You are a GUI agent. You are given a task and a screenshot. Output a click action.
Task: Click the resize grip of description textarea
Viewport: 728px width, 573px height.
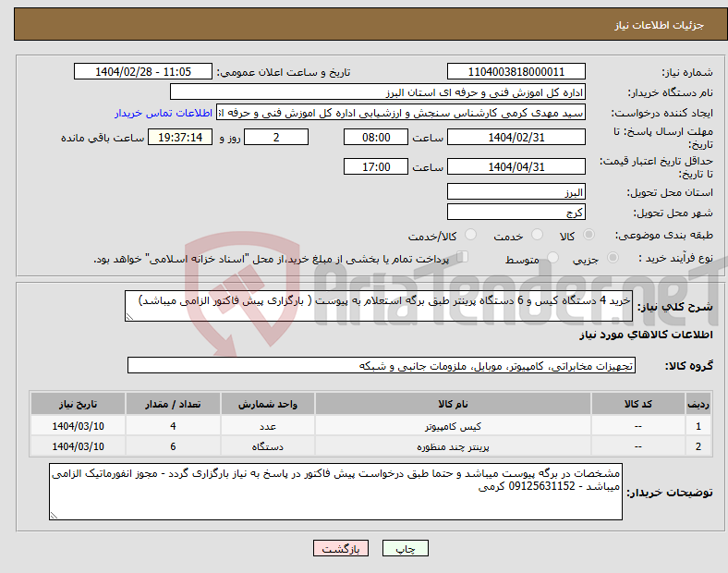pos(129,317)
